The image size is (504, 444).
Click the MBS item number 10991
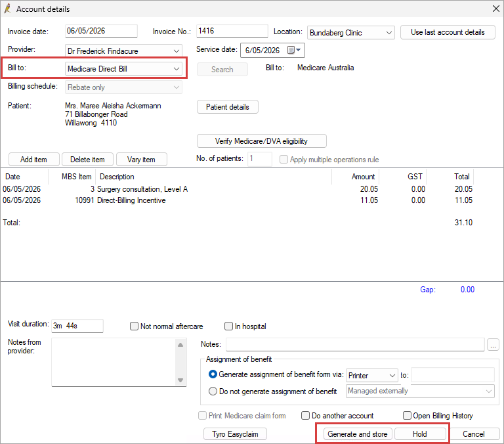85,200
